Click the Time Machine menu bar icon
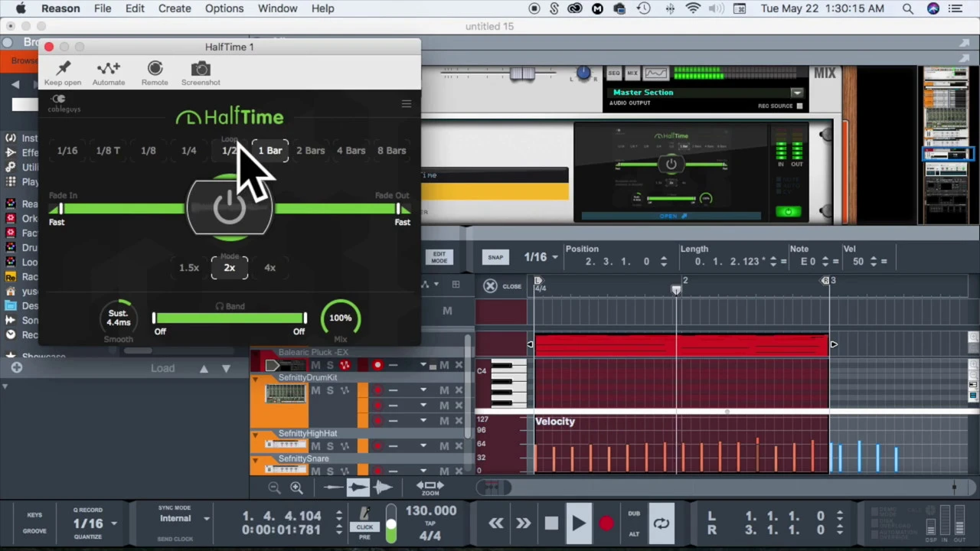This screenshot has height=551, width=980. point(644,8)
